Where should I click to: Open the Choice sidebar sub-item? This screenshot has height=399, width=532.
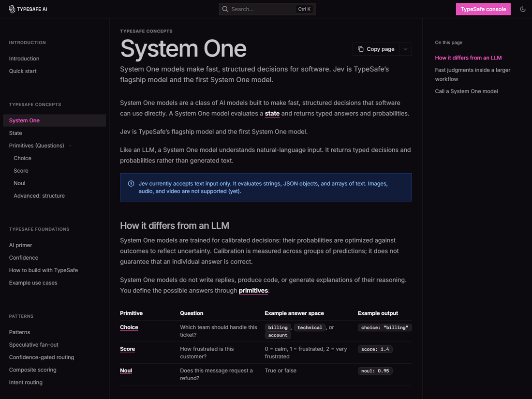[22, 158]
